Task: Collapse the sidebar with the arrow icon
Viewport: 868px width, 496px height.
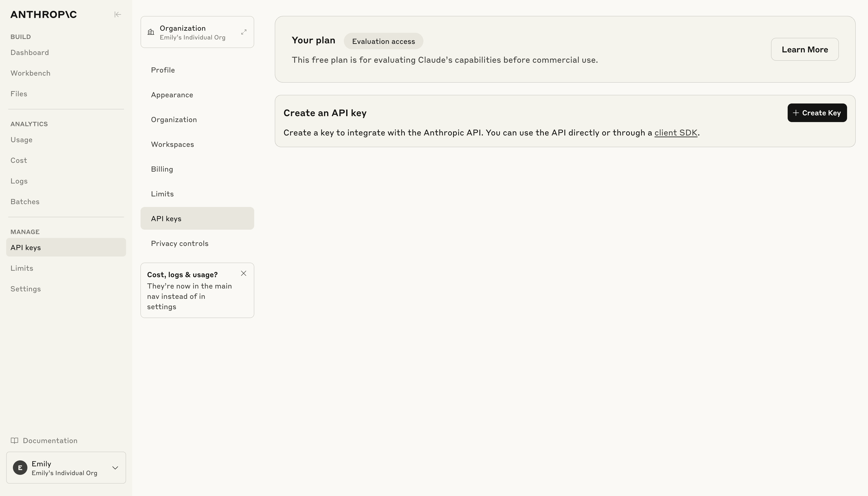Action: click(118, 14)
